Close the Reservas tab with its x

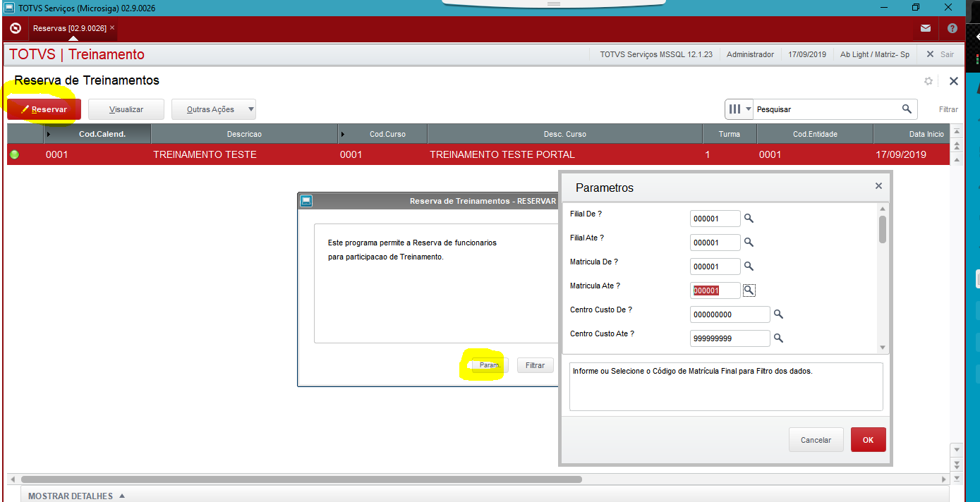[112, 28]
